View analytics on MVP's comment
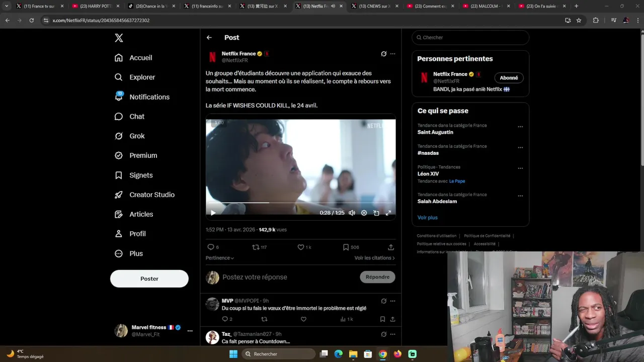 [347, 319]
